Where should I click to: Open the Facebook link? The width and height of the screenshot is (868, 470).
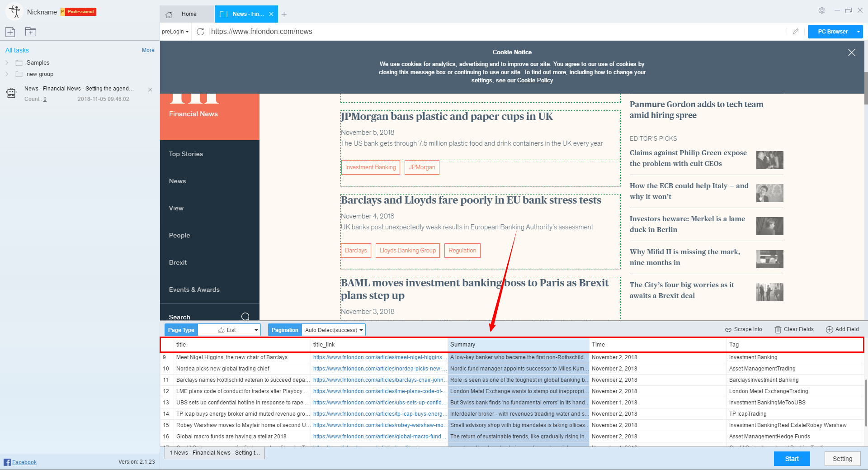(x=24, y=462)
